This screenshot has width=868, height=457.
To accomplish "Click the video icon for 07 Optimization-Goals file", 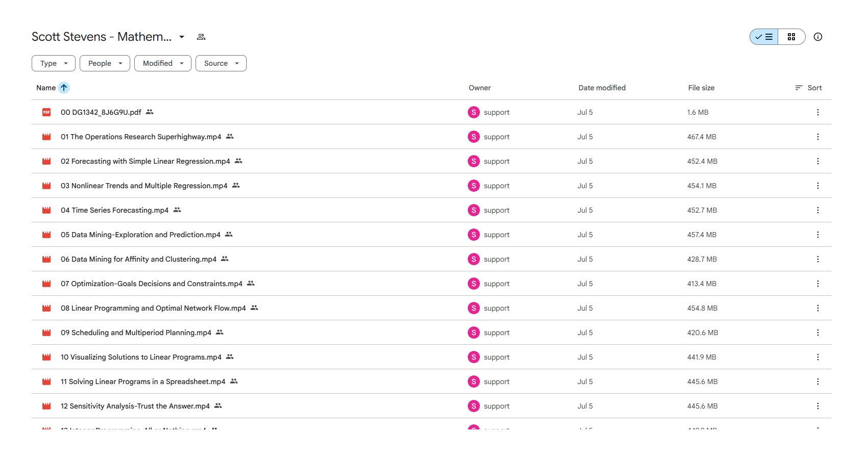I will click(x=46, y=284).
